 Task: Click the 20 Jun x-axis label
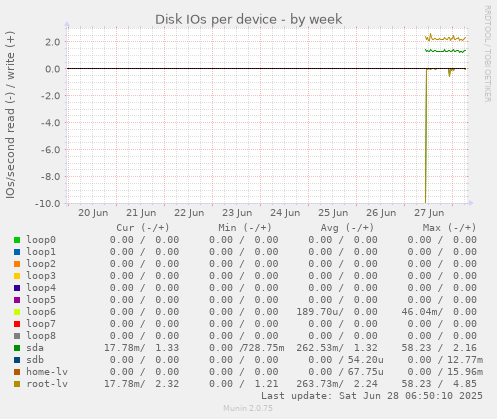point(93,213)
